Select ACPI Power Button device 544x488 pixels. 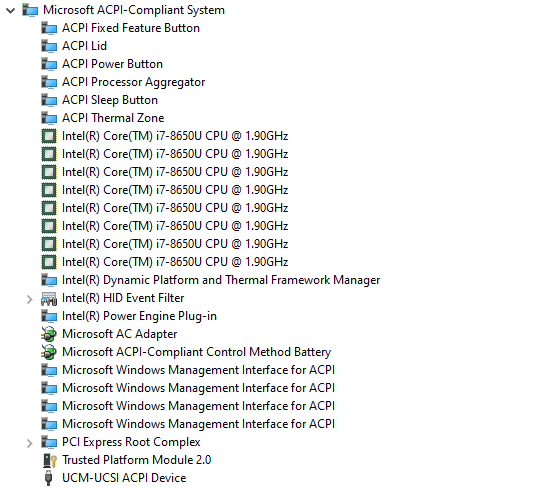(112, 64)
